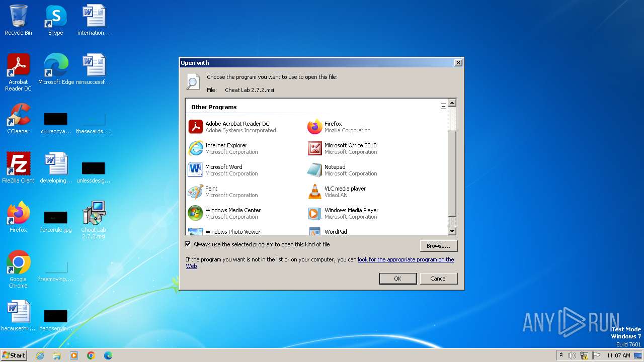Select Windows Photo Viewer entry
Viewport: 644px width, 362px height.
pos(224,231)
